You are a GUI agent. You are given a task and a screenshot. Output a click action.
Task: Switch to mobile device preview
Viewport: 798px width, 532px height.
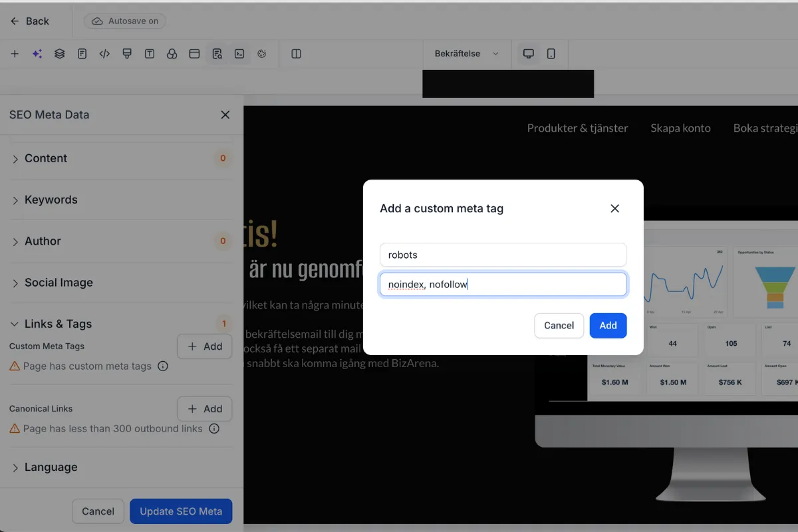point(551,54)
